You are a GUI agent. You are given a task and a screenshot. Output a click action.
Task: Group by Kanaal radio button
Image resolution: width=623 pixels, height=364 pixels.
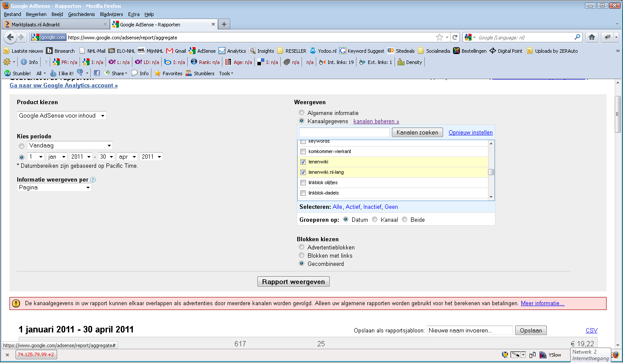tap(375, 219)
